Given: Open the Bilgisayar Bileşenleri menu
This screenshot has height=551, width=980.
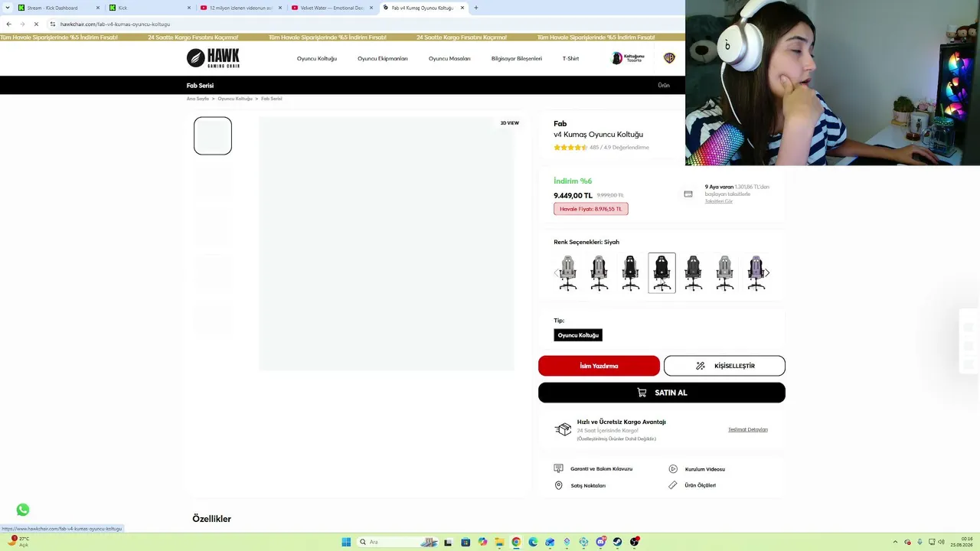Looking at the screenshot, I should (517, 58).
